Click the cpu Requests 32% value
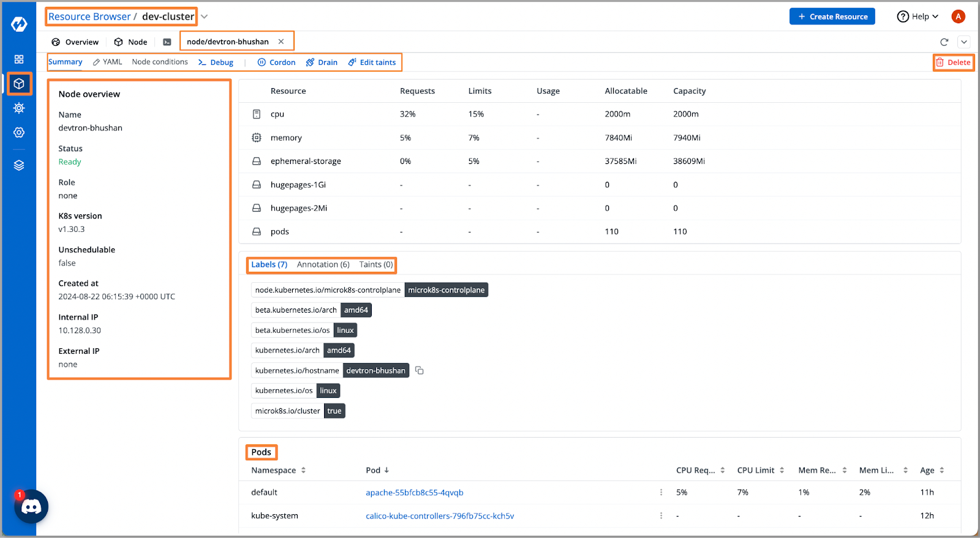The image size is (980, 538). [408, 114]
